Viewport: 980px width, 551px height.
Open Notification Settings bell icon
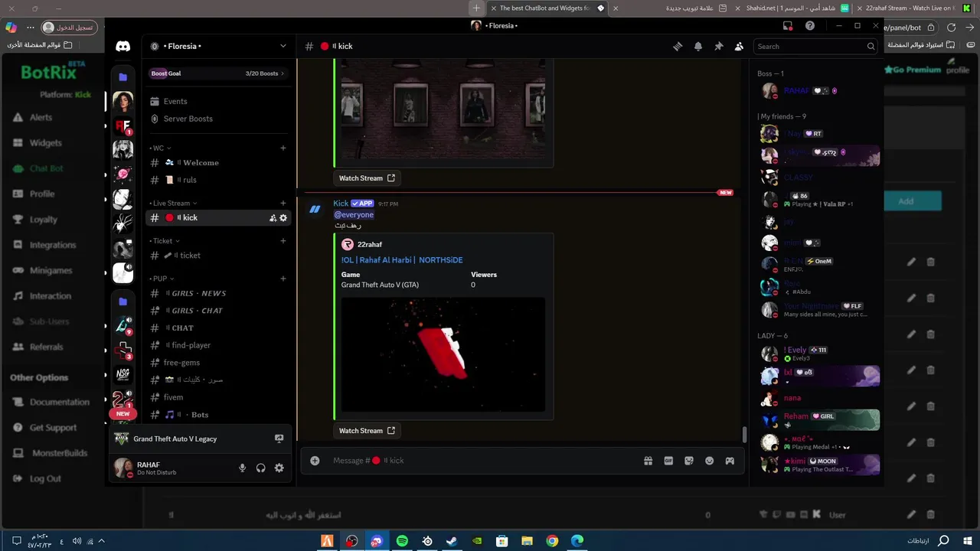[698, 47]
